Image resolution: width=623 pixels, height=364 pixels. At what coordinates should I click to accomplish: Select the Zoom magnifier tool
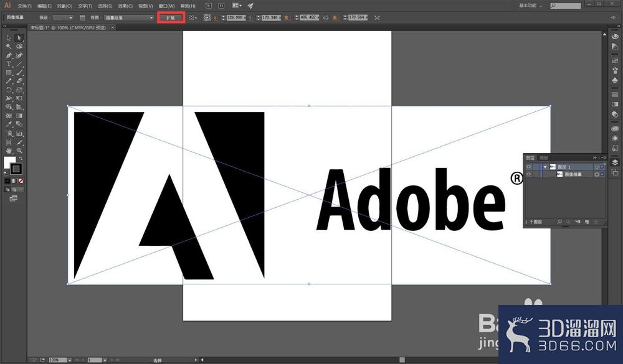(x=19, y=151)
